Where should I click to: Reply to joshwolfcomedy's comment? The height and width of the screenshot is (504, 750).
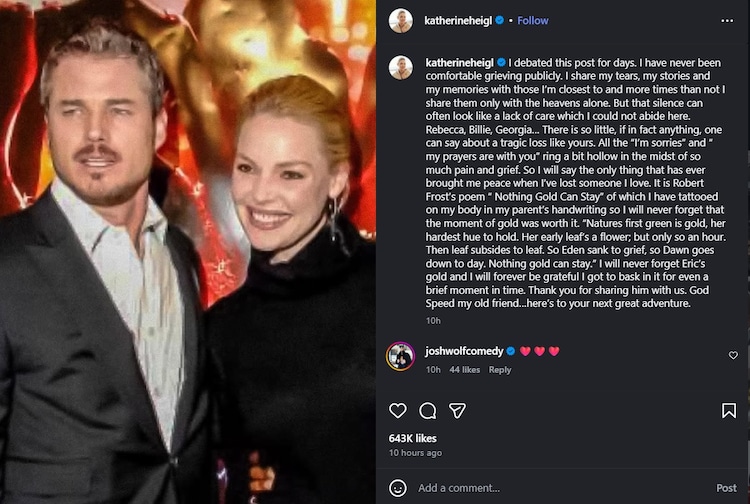tap(500, 370)
